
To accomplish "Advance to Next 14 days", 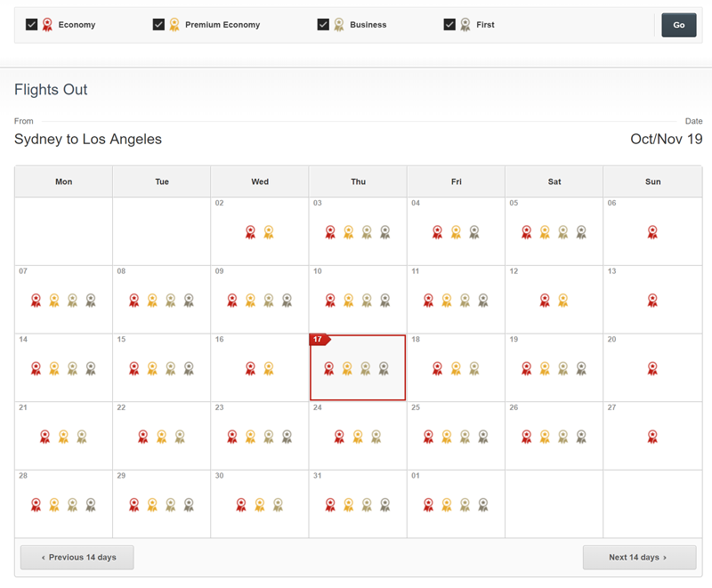I will pyautogui.click(x=639, y=557).
